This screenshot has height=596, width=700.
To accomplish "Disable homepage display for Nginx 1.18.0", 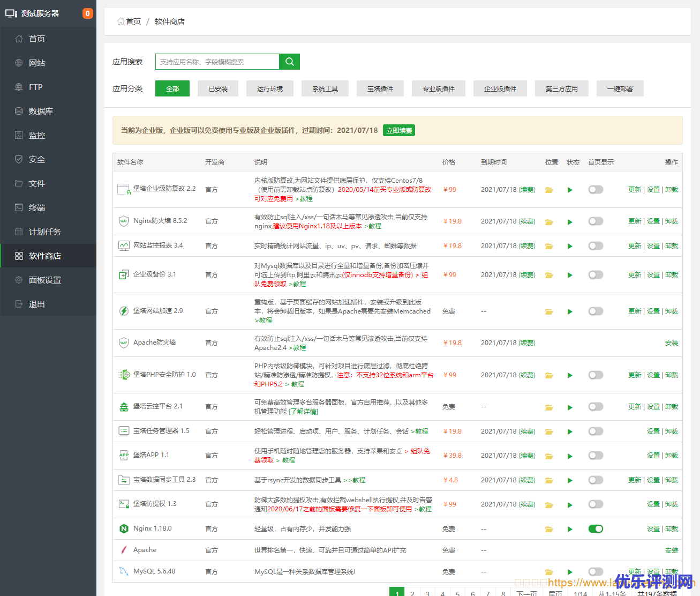I will click(x=596, y=528).
